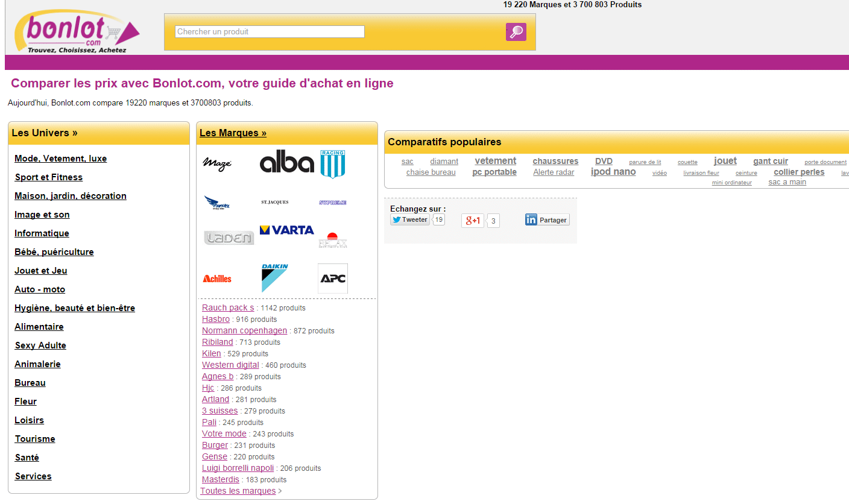
Task: Open the Les Marques heading link
Action: click(233, 133)
